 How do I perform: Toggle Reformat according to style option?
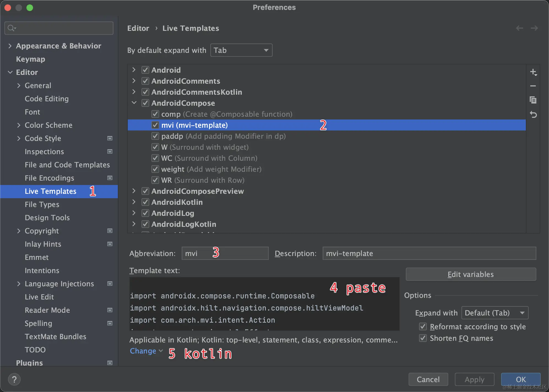tap(423, 326)
